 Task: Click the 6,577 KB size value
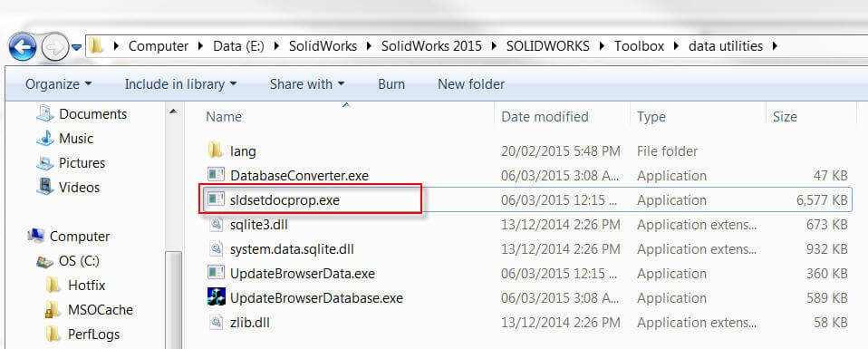pos(822,200)
